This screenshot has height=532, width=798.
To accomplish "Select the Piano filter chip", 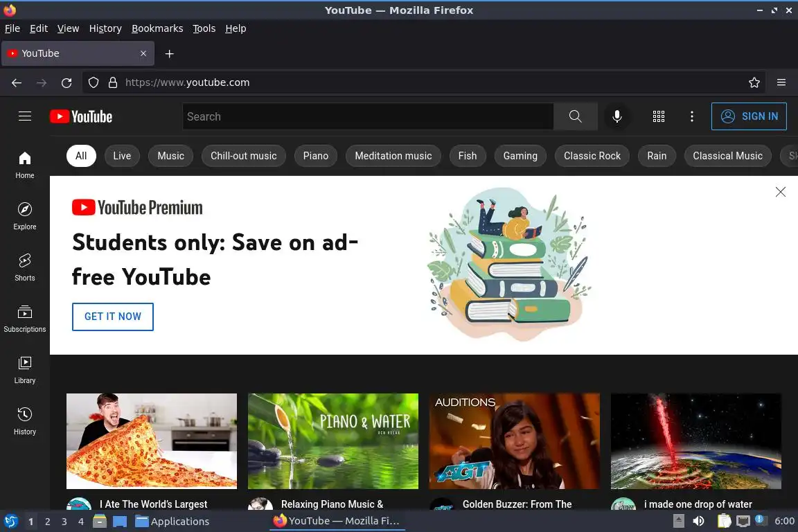I will 316,156.
